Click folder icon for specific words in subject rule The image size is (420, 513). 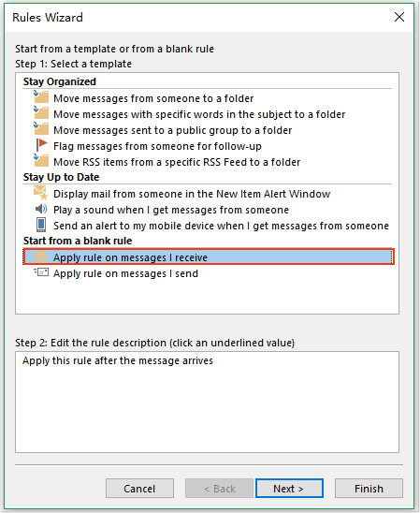tap(41, 113)
